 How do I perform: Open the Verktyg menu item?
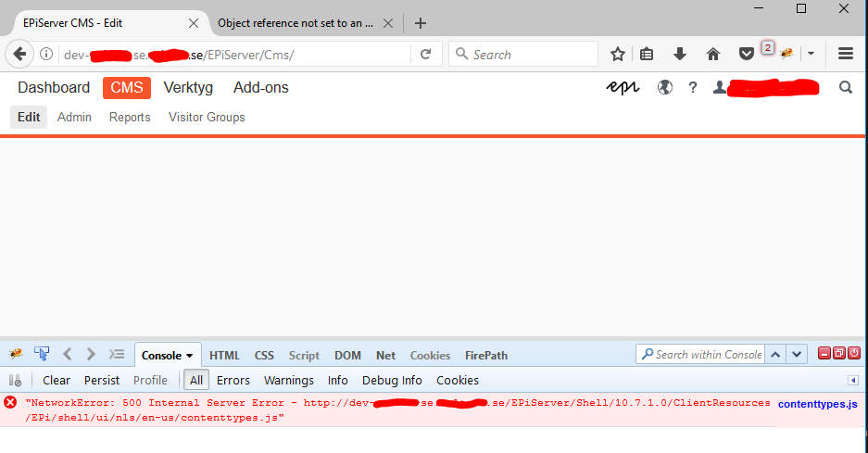pos(188,87)
